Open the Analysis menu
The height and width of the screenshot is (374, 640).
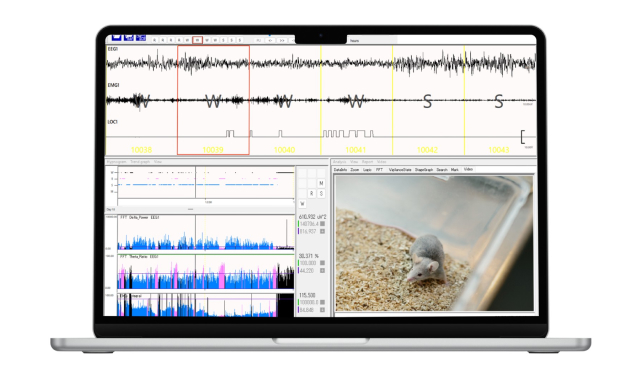click(340, 162)
